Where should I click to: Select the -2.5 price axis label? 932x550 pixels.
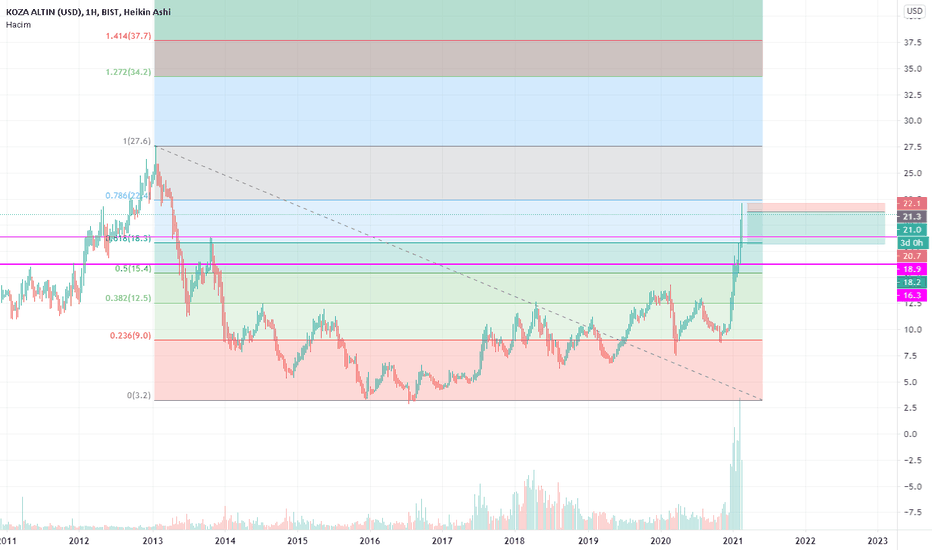tap(912, 460)
